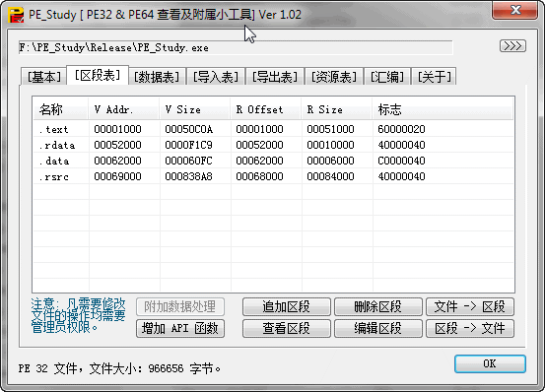Click the 标志 column header
This screenshot has height=392, width=545.
[x=443, y=109]
